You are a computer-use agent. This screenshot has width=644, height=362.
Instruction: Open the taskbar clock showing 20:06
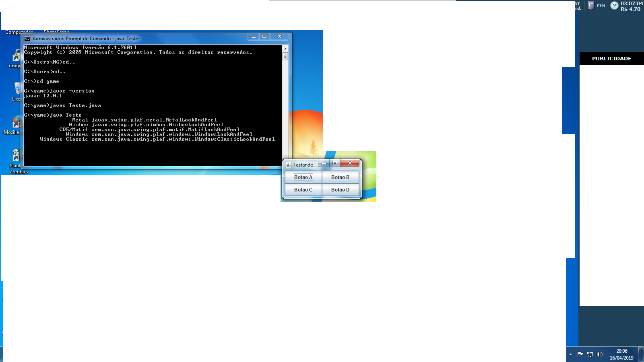(621, 354)
